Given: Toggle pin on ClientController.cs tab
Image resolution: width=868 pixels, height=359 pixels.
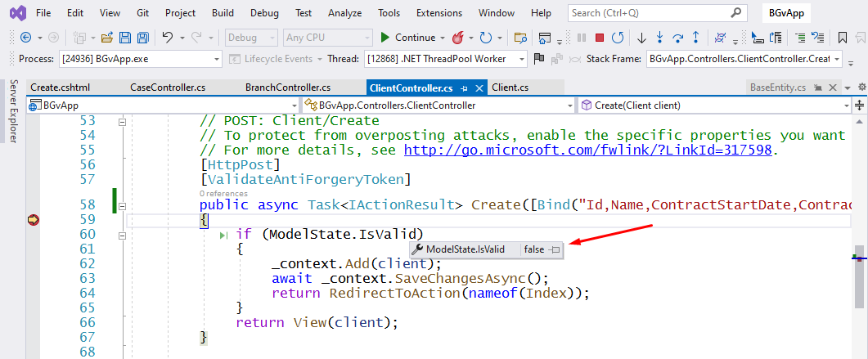Looking at the screenshot, I should pos(465,88).
